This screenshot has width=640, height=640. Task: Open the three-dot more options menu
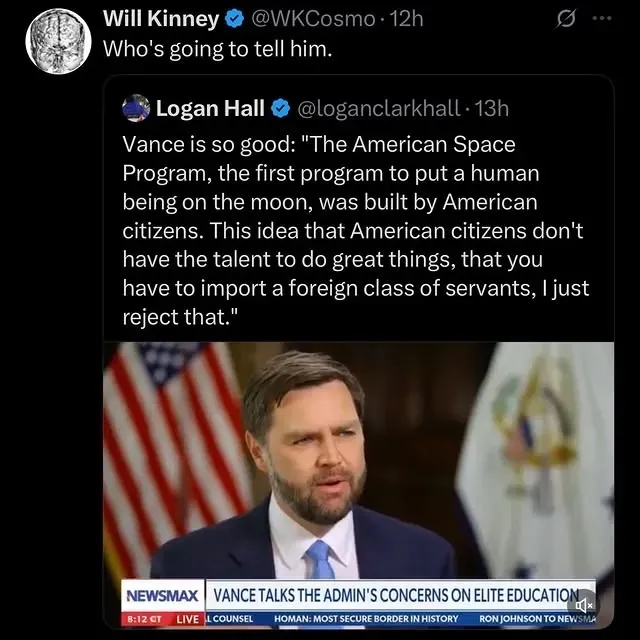602,18
